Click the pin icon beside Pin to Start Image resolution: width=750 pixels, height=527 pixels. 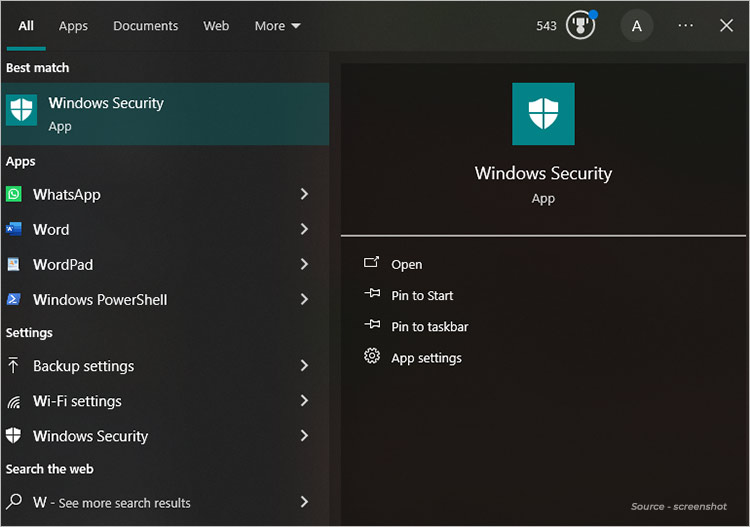pos(372,293)
